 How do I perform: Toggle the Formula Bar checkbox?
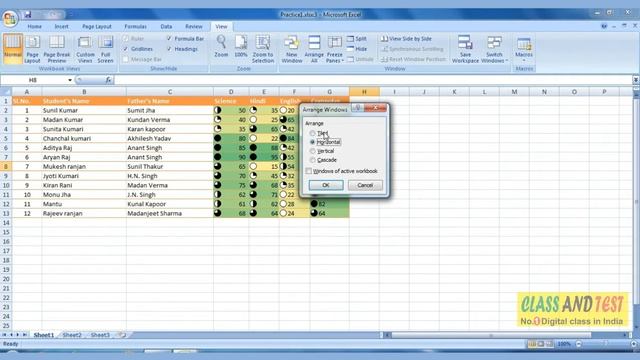tap(169, 39)
